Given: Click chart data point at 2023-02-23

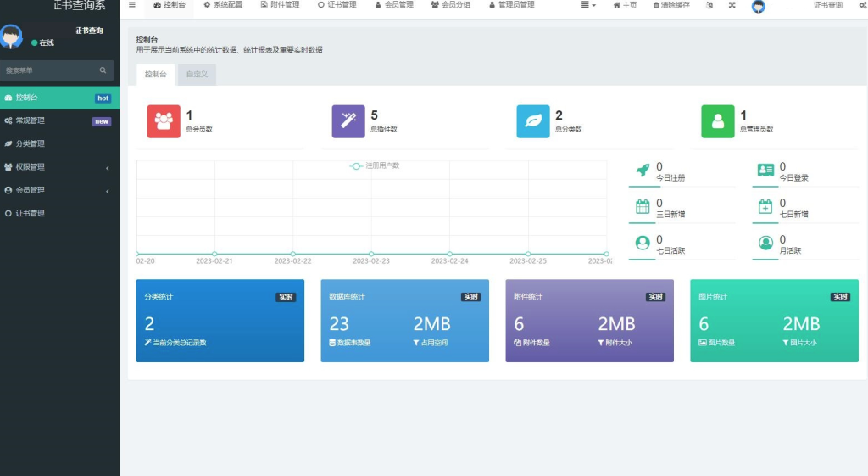Looking at the screenshot, I should pyautogui.click(x=371, y=254).
